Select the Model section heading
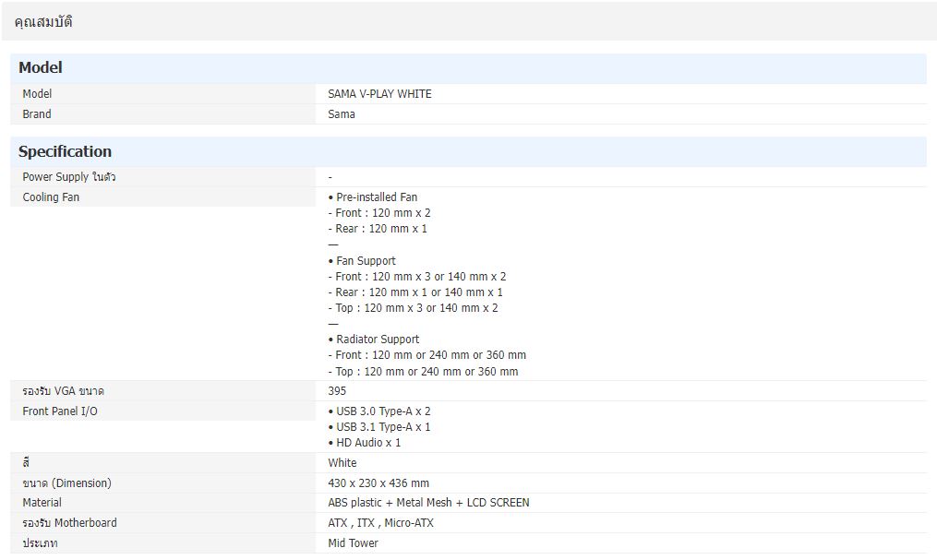The image size is (937, 560). tap(41, 67)
